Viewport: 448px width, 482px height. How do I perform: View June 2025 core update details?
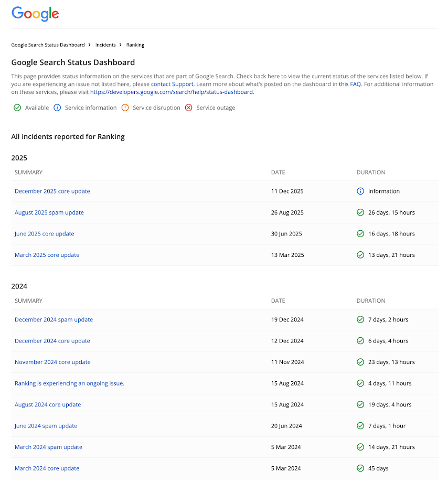tap(45, 234)
